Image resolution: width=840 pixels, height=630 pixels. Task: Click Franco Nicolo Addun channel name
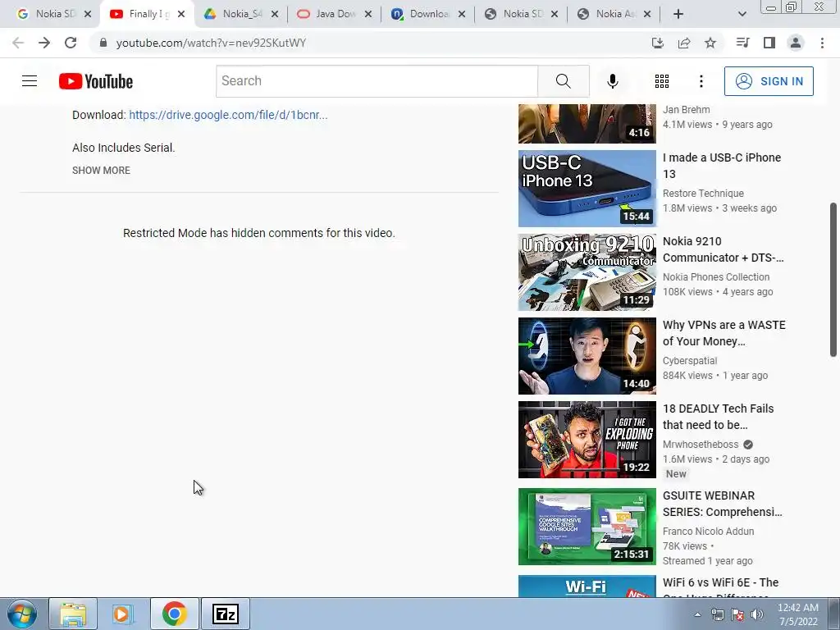coord(708,532)
